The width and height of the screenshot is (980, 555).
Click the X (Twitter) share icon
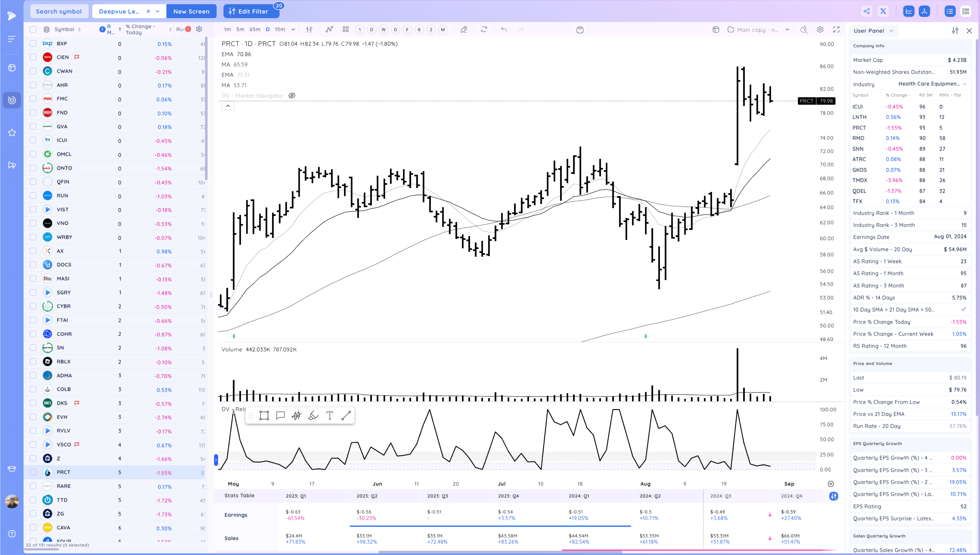click(x=883, y=11)
